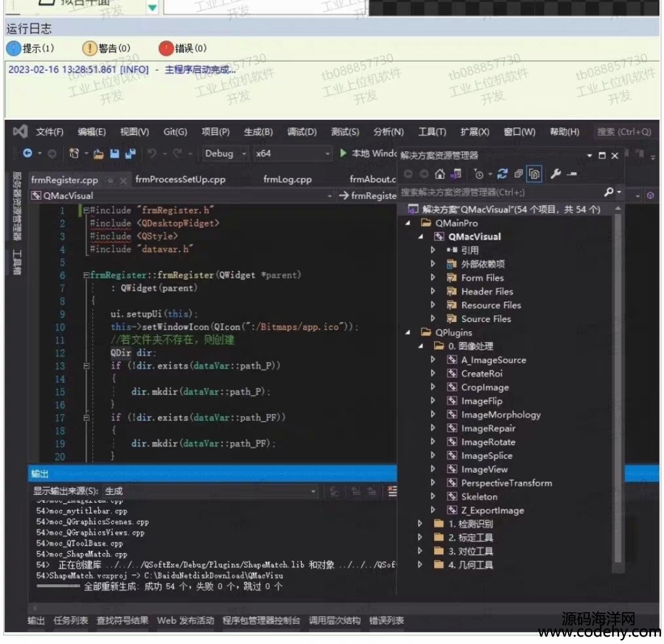
Task: Expand the 1. 检测识别 folder
Action: 420,524
